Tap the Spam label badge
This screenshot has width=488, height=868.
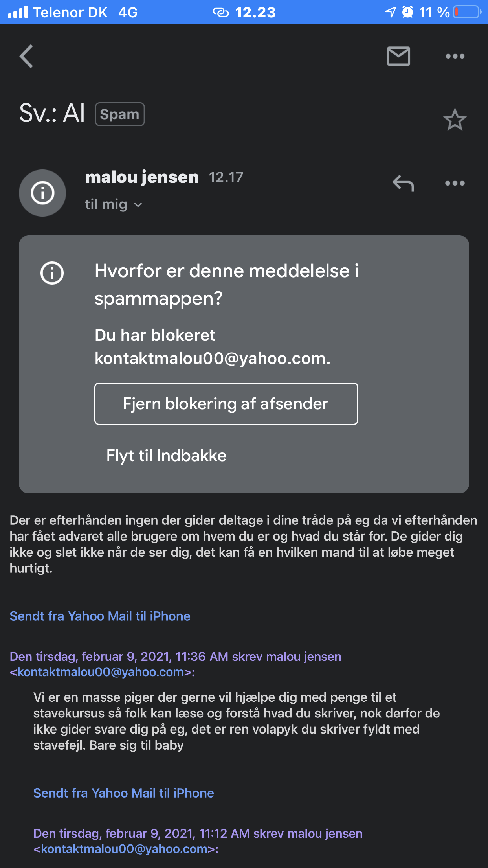(120, 114)
